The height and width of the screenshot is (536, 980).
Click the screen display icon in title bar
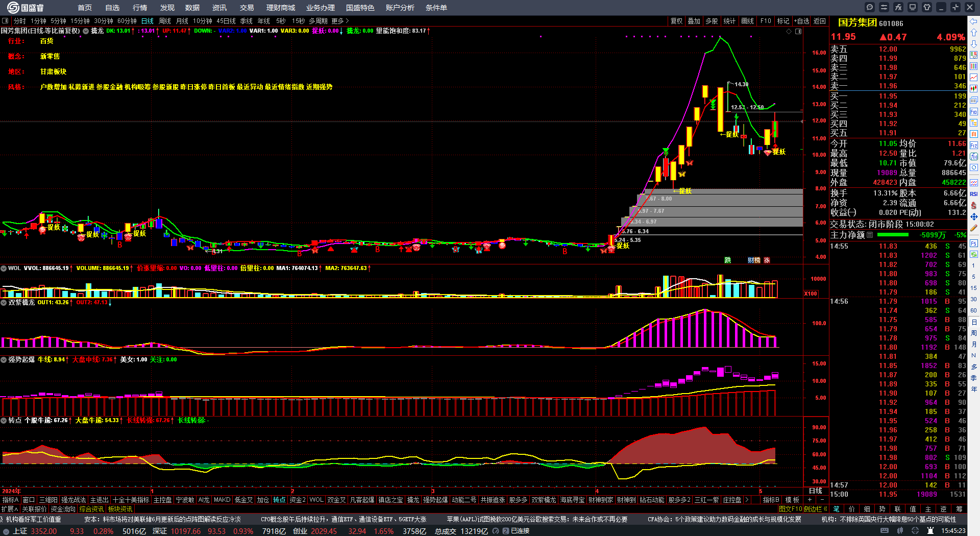tap(913, 7)
